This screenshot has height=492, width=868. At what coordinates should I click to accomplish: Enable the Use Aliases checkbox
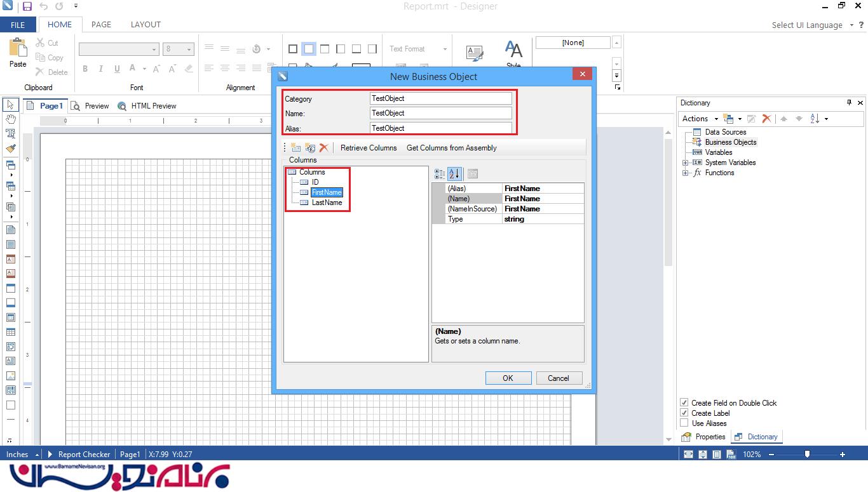pyautogui.click(x=684, y=423)
